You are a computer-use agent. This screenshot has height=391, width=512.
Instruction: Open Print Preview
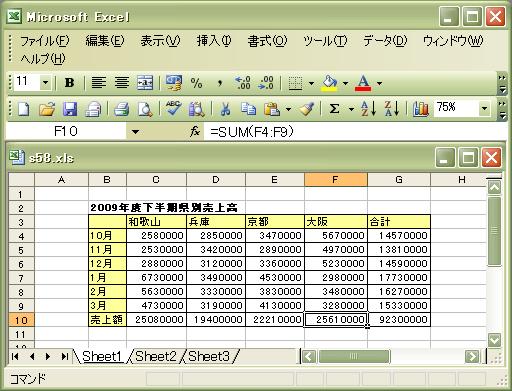coord(145,109)
